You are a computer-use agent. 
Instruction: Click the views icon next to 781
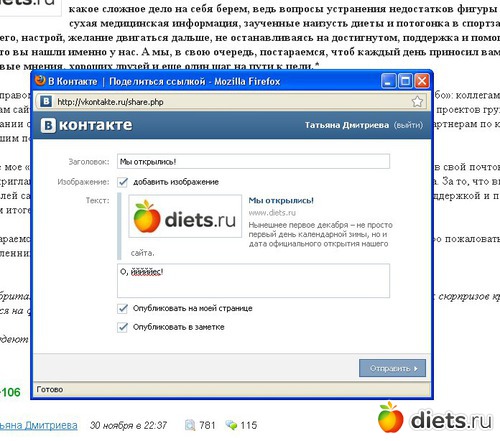pos(190,425)
